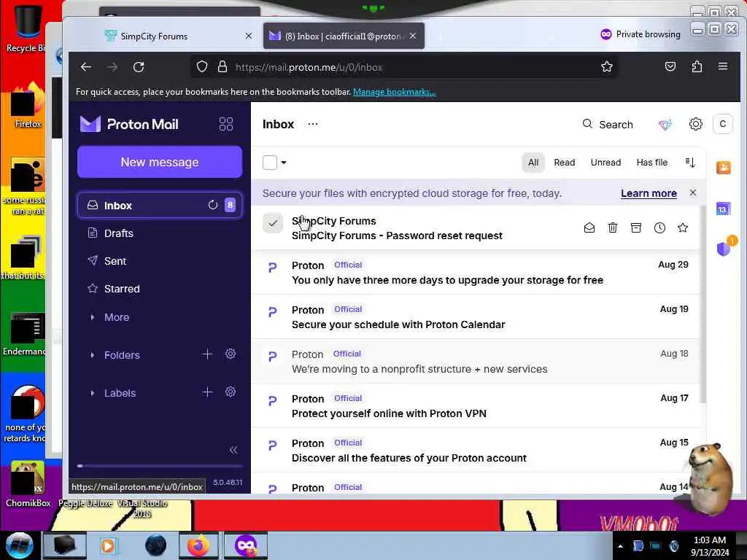
Task: Open the Starred folder
Action: tap(160, 289)
